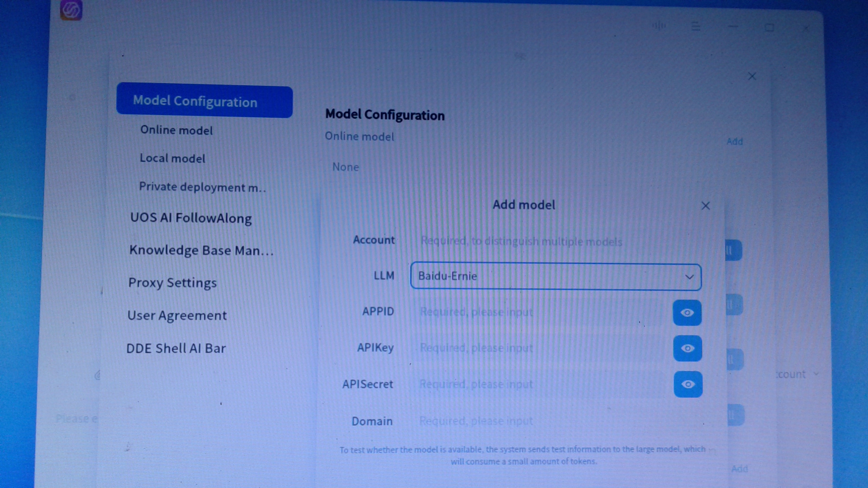Go to Local model sidebar entry
The width and height of the screenshot is (868, 488).
coord(172,158)
